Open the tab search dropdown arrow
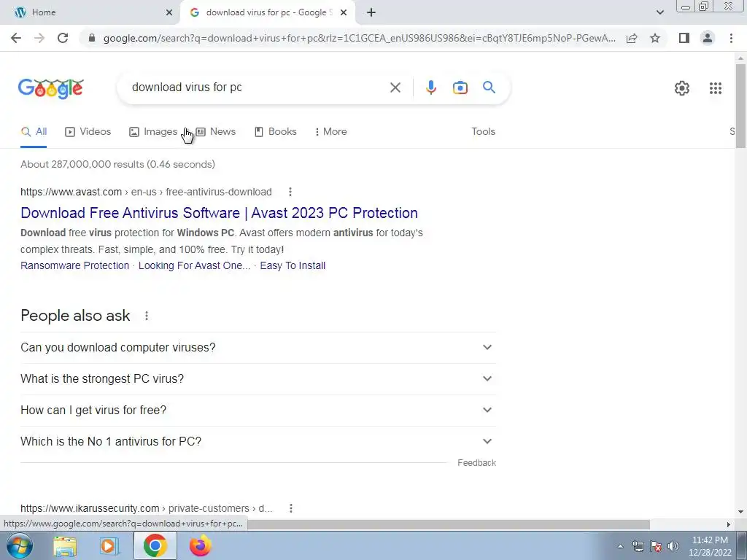 [x=659, y=12]
